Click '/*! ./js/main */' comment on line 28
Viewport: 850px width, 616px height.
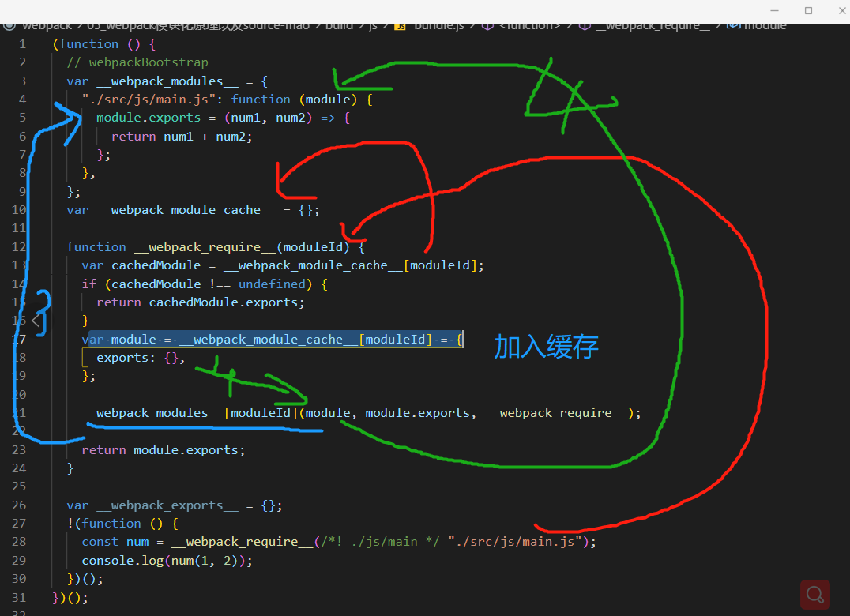click(381, 542)
